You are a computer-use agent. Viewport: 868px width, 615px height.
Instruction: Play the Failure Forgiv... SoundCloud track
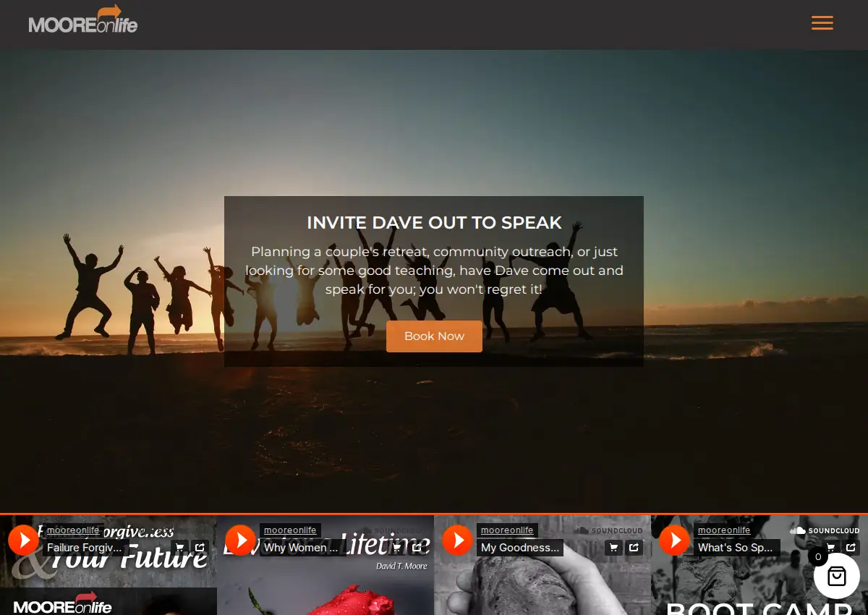tap(23, 540)
